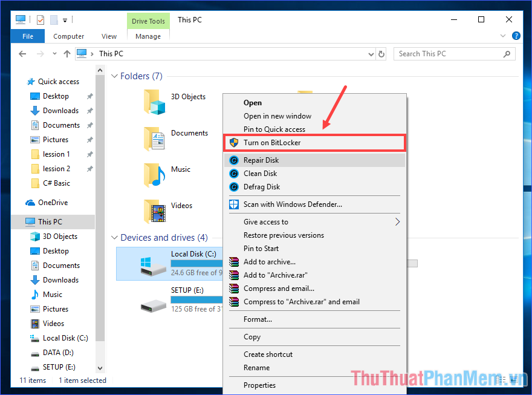Viewport: 532px width, 395px height.
Task: Click the Repair Disk icon in context menu
Action: point(234,160)
